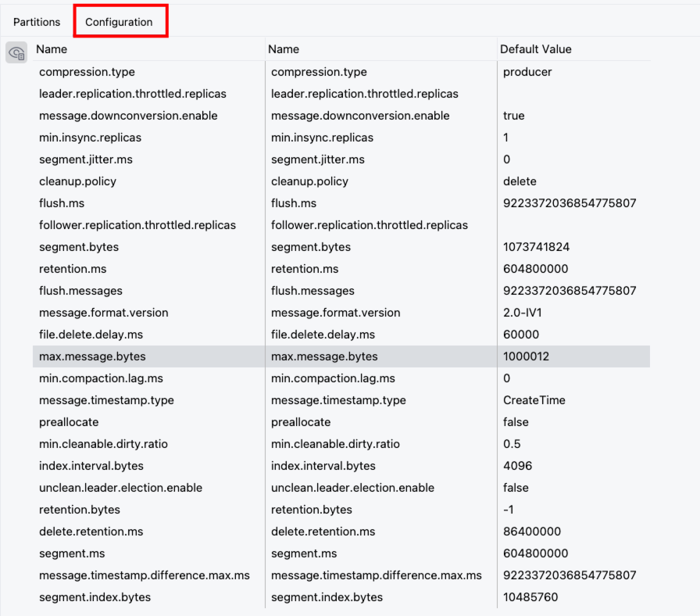Click the retention.bytes value -1
This screenshot has width=700, height=616.
[x=508, y=510]
